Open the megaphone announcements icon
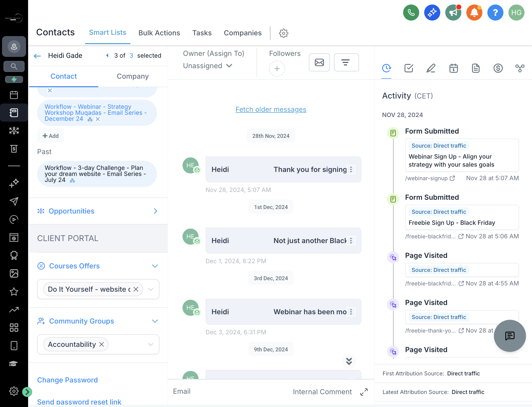This screenshot has height=407, width=532. point(453,13)
